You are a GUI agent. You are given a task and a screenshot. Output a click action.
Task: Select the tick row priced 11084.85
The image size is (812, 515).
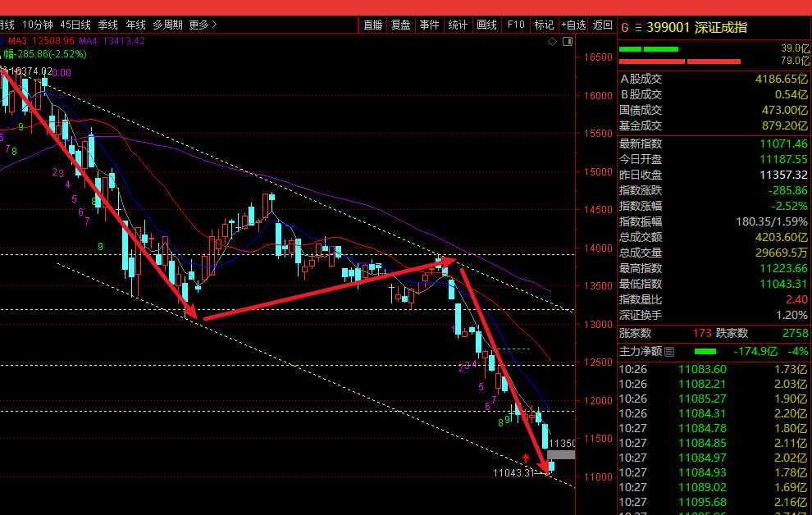point(714,443)
